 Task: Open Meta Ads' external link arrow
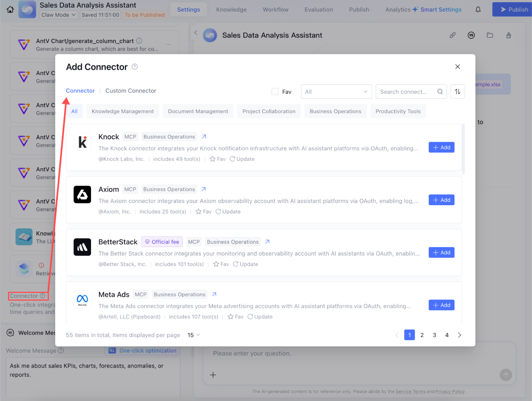(x=214, y=294)
